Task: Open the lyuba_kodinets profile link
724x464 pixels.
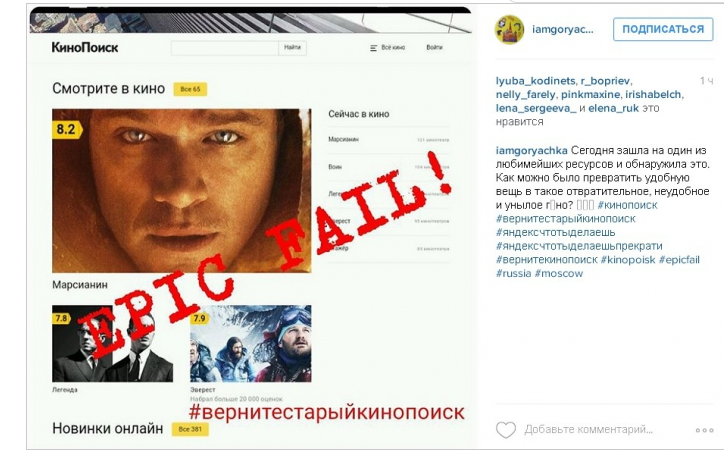Action: [x=536, y=81]
